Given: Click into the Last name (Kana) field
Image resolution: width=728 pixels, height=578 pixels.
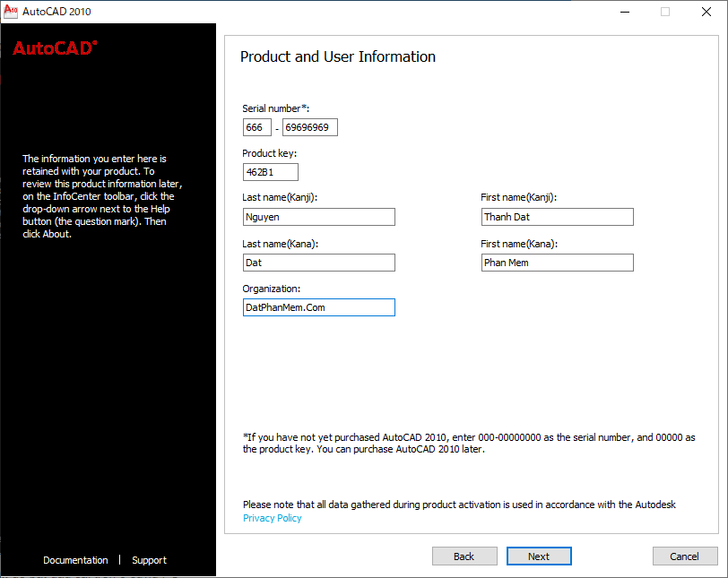Looking at the screenshot, I should [318, 263].
